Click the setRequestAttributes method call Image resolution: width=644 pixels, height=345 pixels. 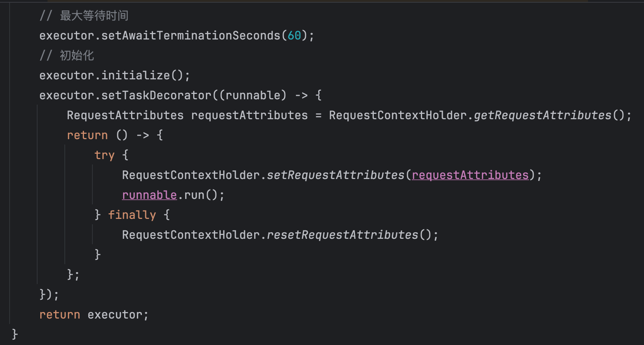tap(335, 175)
